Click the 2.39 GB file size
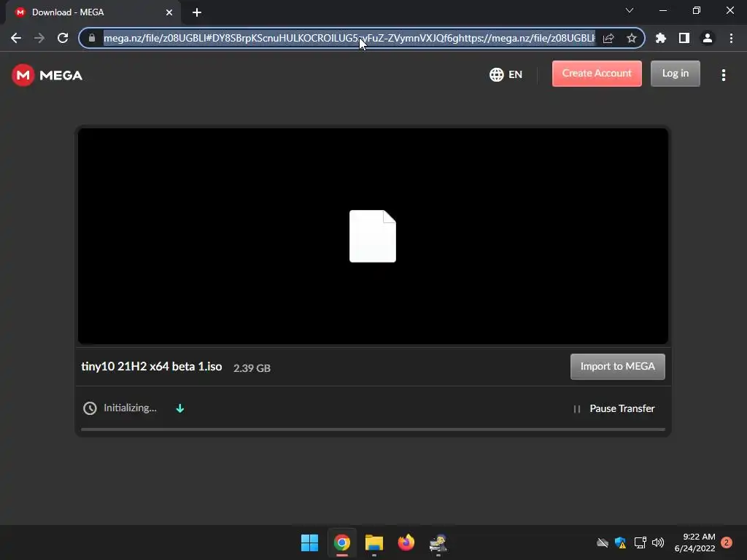 pos(252,368)
